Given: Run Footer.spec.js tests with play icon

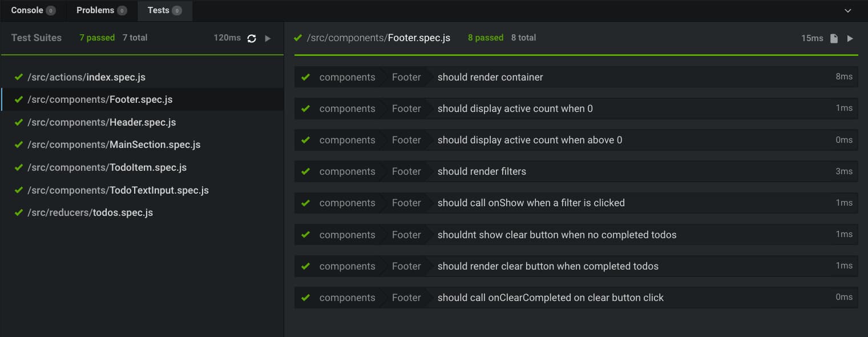Looking at the screenshot, I should coord(850,38).
